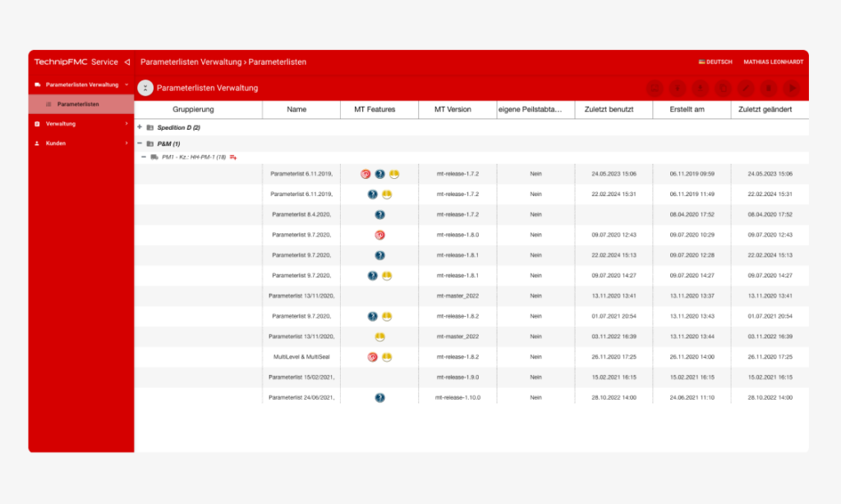Click the TechnipFMC Service logo
The width and height of the screenshot is (841, 504).
pyautogui.click(x=76, y=62)
